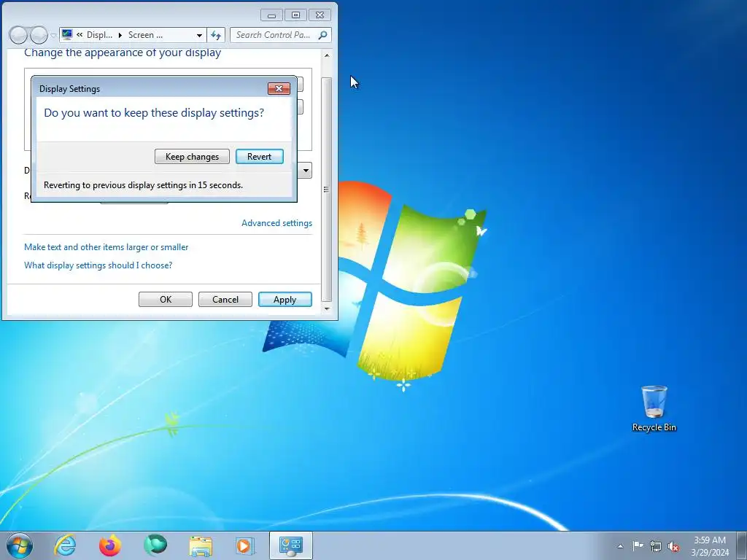
Task: Open What display settings should I choose link
Action: coord(98,265)
